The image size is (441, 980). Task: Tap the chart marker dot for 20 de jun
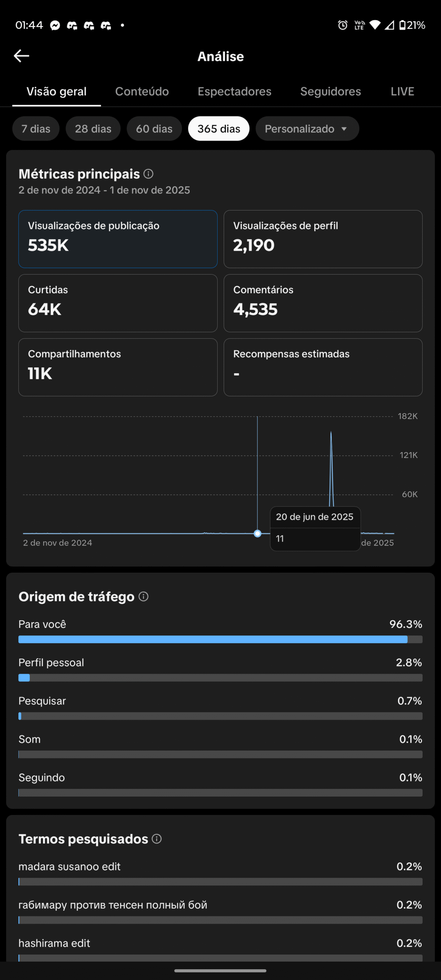coord(257,533)
